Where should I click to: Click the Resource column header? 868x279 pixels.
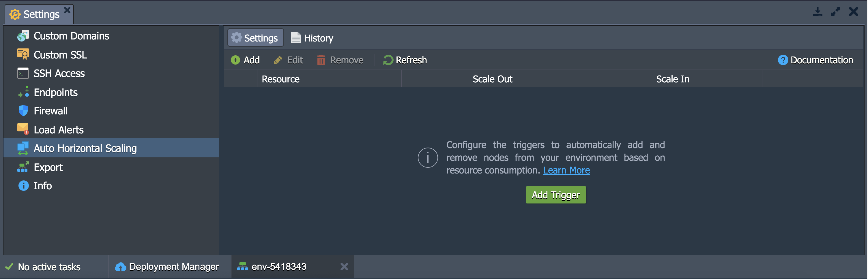pos(329,79)
